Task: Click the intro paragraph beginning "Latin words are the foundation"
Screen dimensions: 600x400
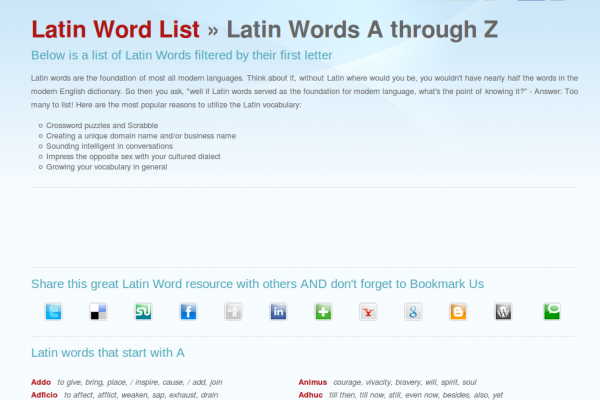Action: 304,91
